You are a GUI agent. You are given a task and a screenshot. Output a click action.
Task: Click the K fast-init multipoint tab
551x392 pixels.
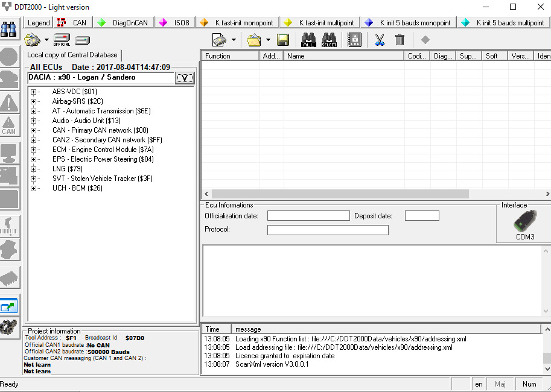pos(320,23)
